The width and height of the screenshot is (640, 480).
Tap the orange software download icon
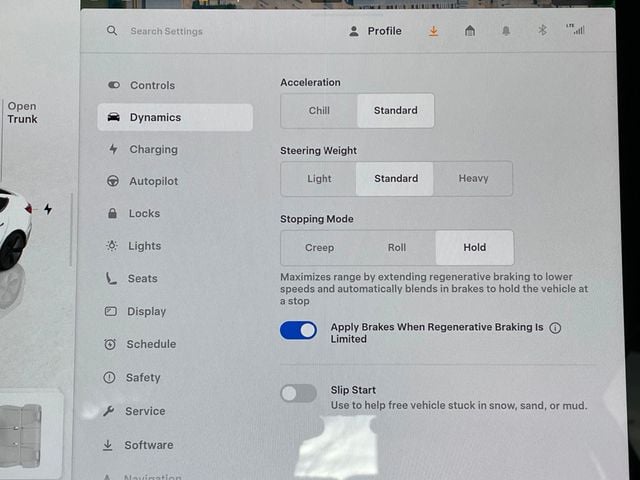tap(433, 31)
